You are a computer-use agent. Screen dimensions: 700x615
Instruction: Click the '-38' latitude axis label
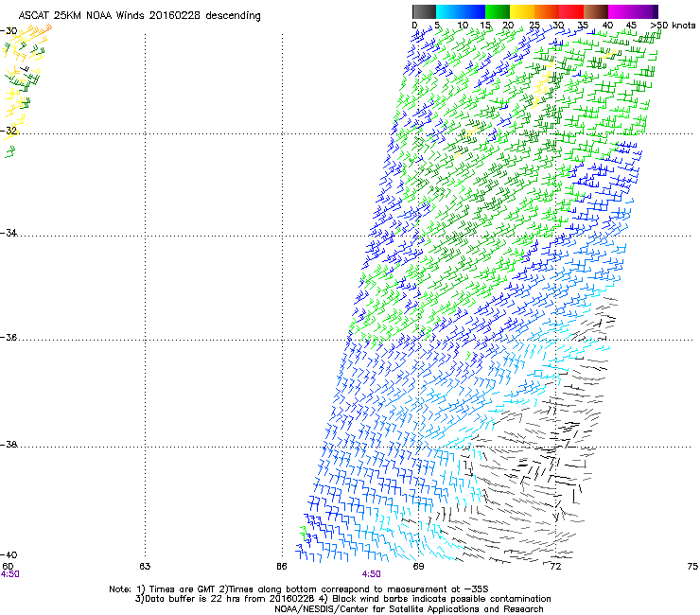(x=9, y=445)
